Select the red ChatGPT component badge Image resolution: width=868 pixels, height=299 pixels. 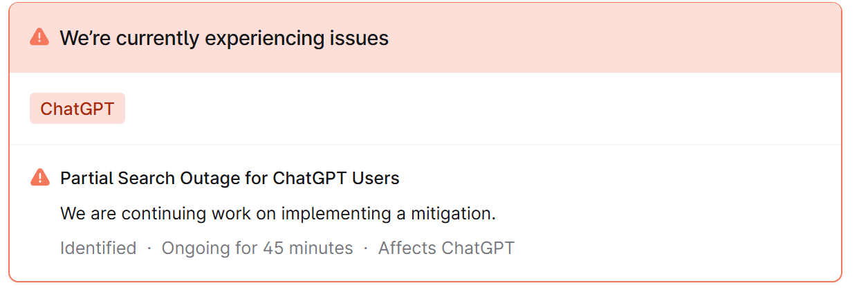pos(77,109)
